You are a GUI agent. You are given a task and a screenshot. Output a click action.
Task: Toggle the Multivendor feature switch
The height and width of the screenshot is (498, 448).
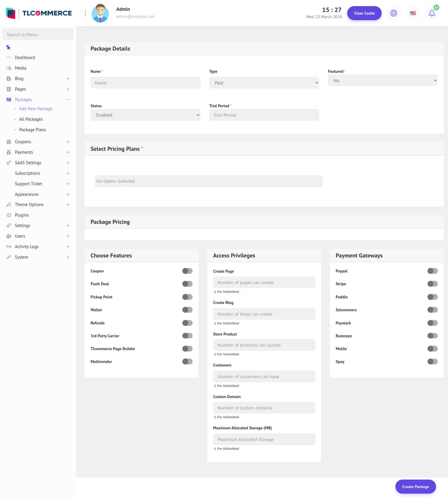(x=187, y=362)
